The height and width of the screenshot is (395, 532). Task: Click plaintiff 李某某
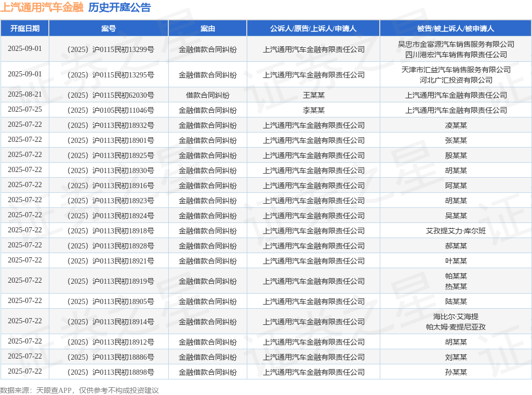click(x=313, y=110)
